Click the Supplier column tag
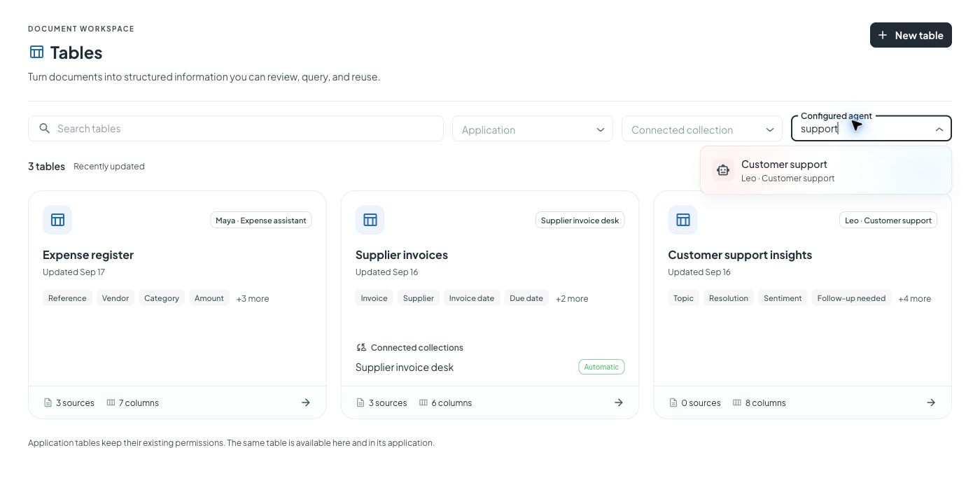 419,298
